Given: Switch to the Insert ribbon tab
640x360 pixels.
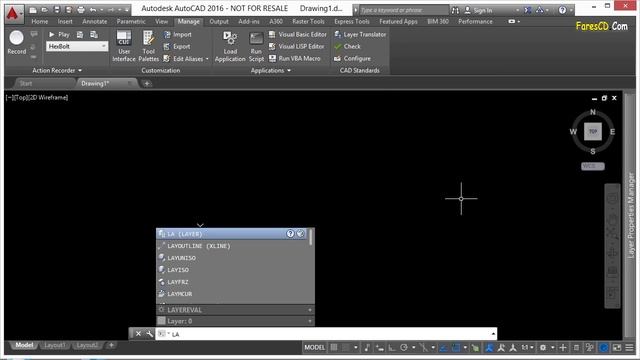Looking at the screenshot, I should coord(65,21).
